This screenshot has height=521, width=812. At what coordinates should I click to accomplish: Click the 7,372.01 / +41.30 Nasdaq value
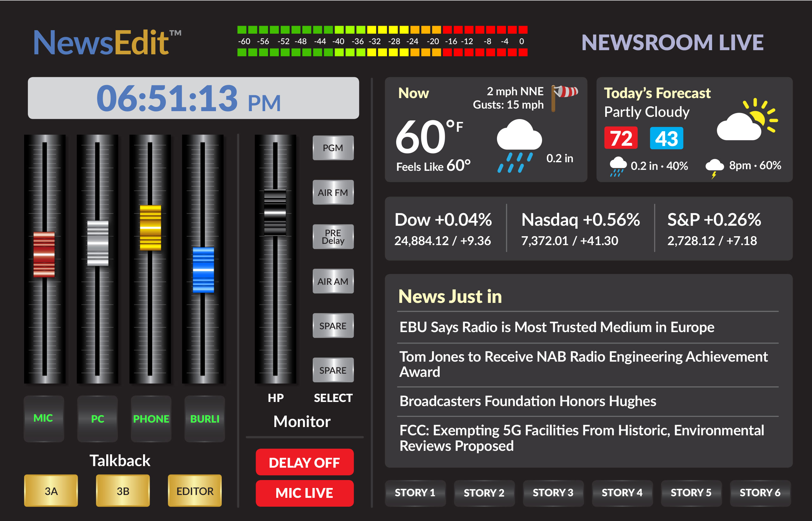point(570,241)
